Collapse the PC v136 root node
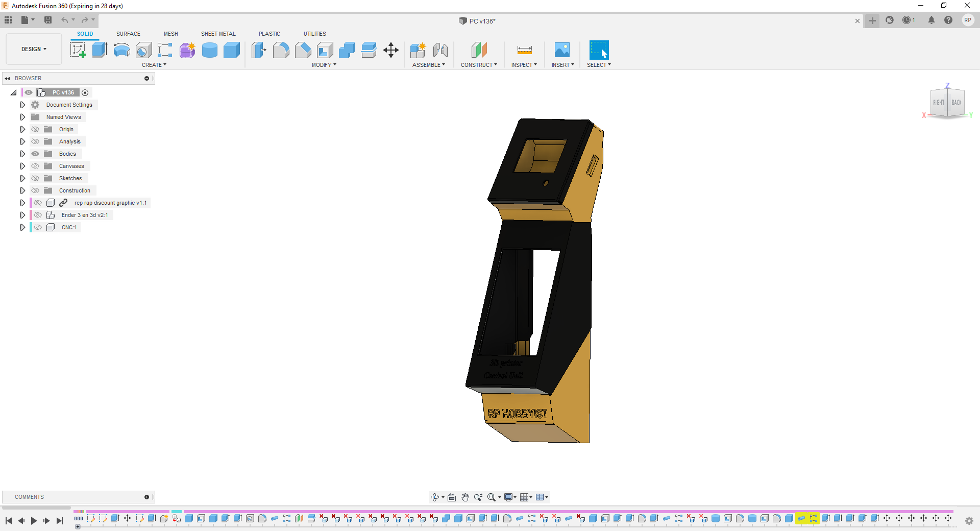980x531 pixels. click(x=14, y=92)
